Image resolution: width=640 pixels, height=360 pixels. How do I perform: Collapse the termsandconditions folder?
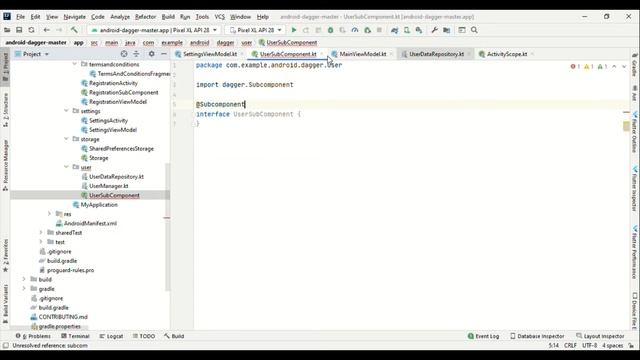point(75,64)
